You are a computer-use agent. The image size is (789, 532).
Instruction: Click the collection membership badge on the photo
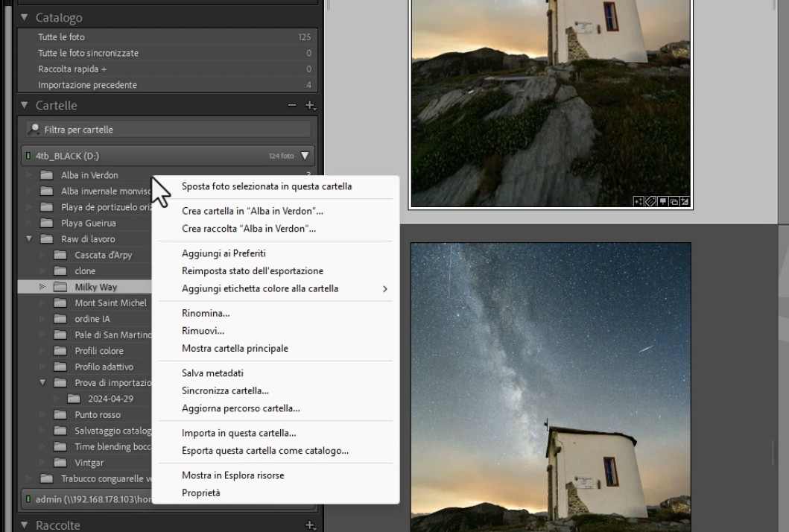point(674,200)
